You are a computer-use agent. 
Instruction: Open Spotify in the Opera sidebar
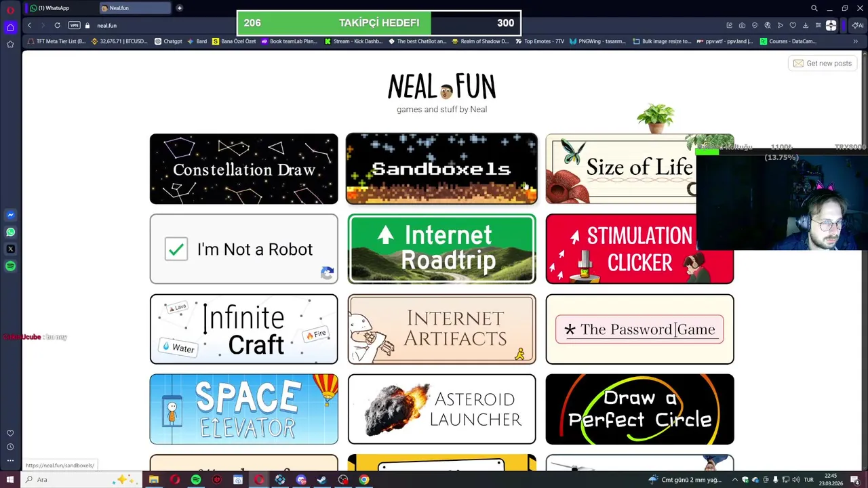point(10,266)
